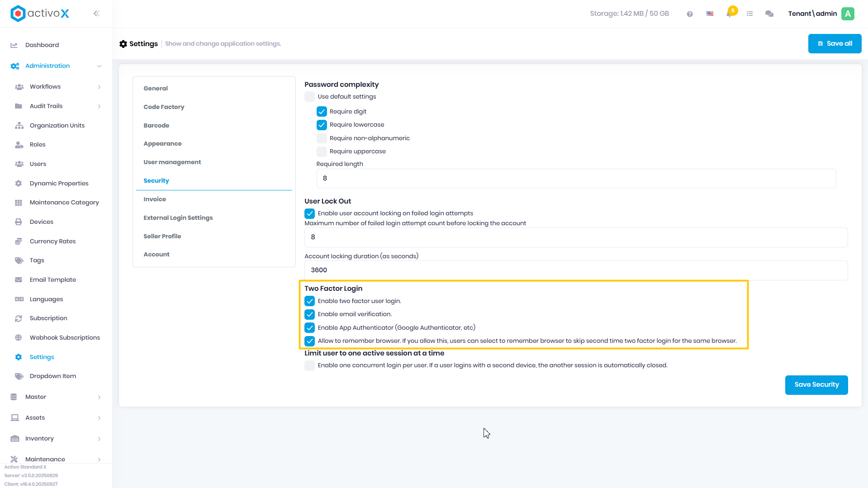Click the Required length input field
This screenshot has height=488, width=868.
576,179
